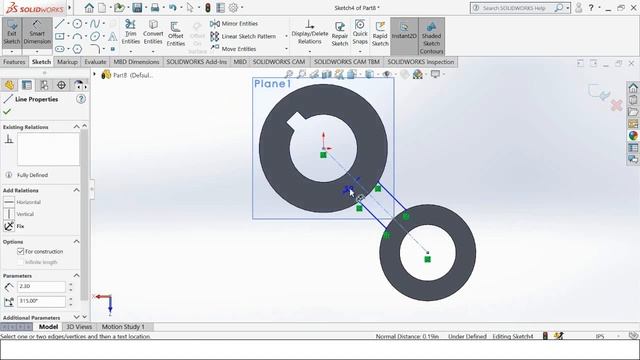Click the line angle parameter field
This screenshot has width=640, height=360.
pyautogui.click(x=41, y=301)
